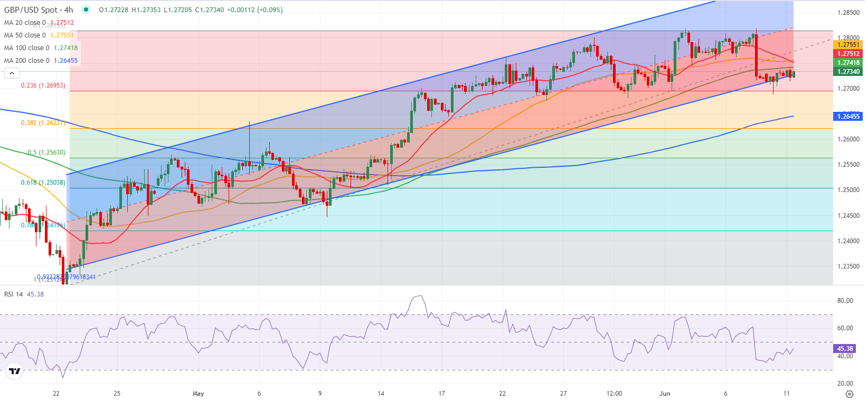Click the orange 1.27551 price axis tag
Screen dimensions: 868x401
(848, 45)
